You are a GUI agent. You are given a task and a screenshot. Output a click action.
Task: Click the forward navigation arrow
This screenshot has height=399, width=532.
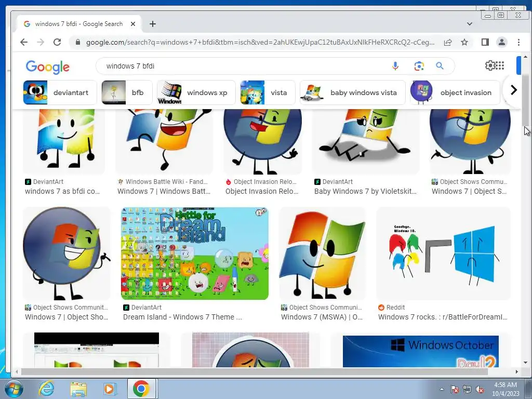pos(41,42)
